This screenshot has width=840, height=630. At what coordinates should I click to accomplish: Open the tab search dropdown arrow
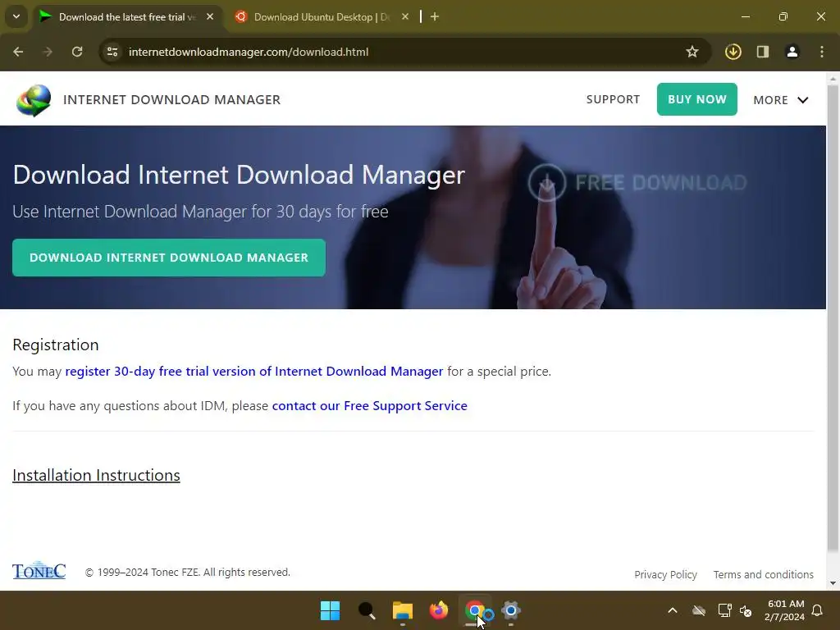[16, 16]
